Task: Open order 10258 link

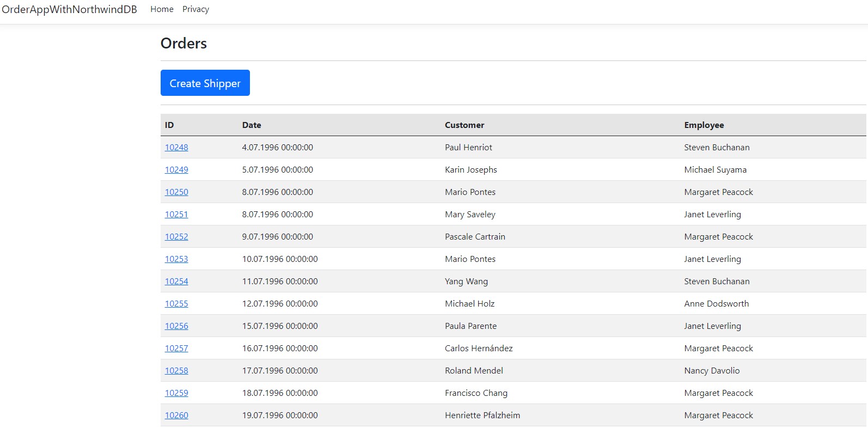Action: tap(176, 371)
